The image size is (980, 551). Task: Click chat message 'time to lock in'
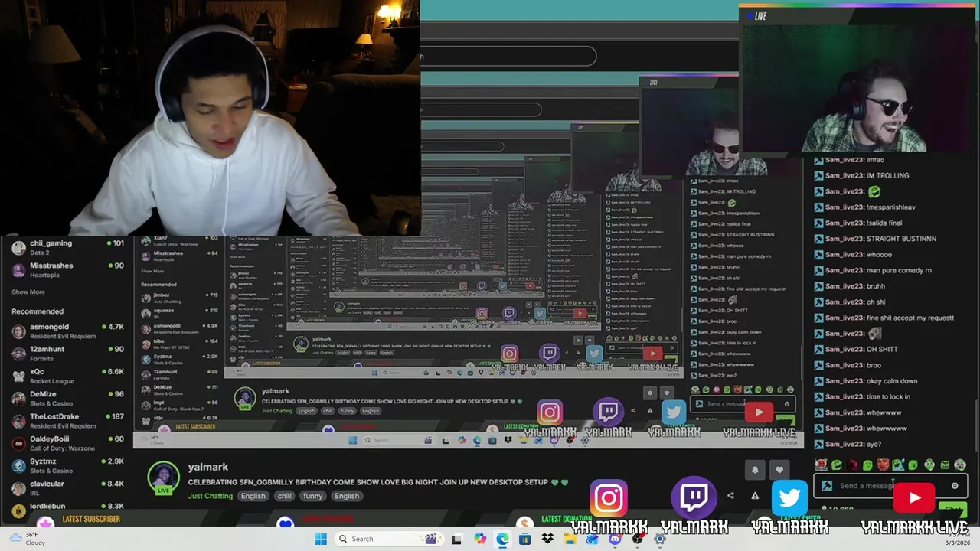(889, 396)
